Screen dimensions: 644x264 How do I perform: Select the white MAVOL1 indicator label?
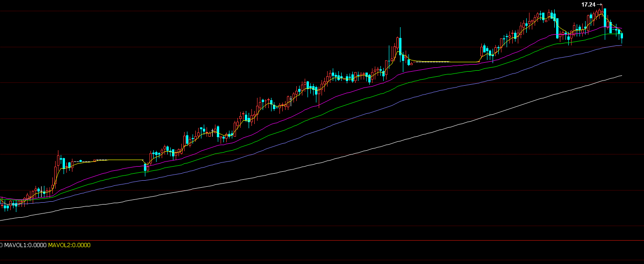coord(25,245)
